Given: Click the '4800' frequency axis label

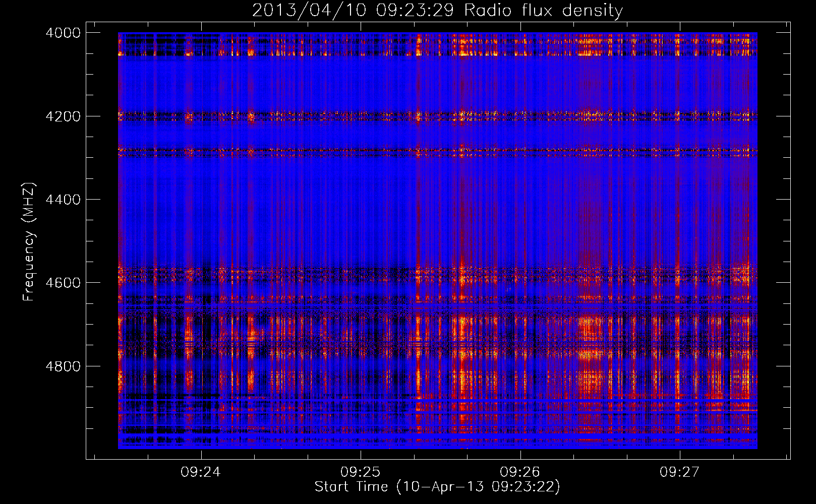Looking at the screenshot, I should 63,366.
